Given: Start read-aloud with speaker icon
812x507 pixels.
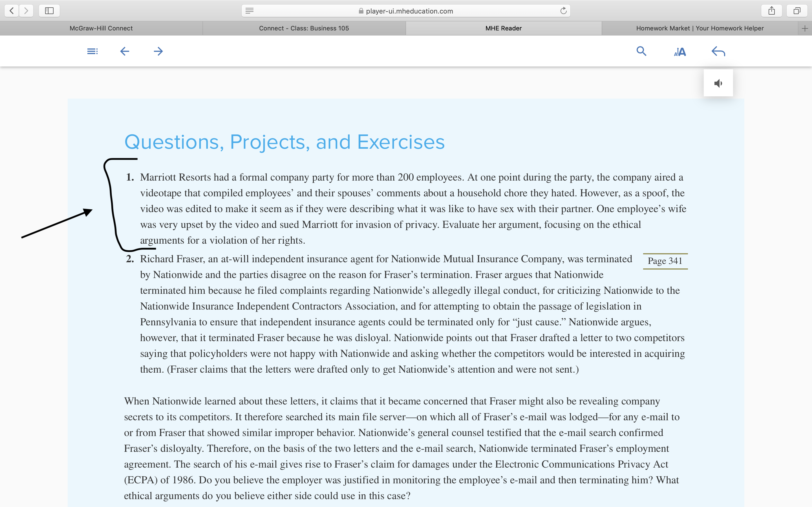Looking at the screenshot, I should pyautogui.click(x=718, y=83).
